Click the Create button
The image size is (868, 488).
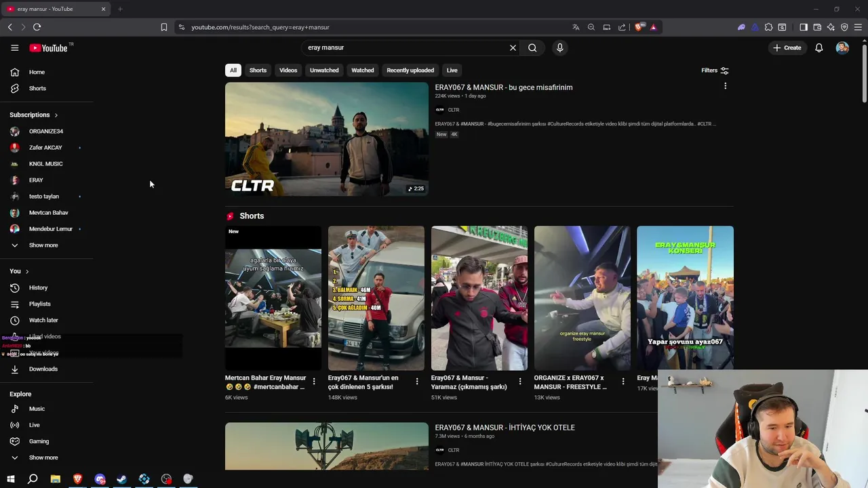(x=787, y=47)
